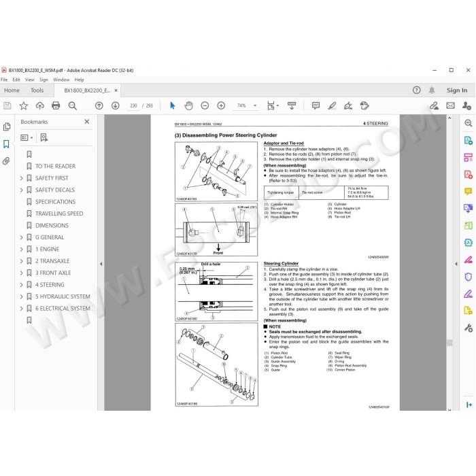This screenshot has height=476, width=476.
Task: Open More Tools wrench icon
Action: [469, 328]
